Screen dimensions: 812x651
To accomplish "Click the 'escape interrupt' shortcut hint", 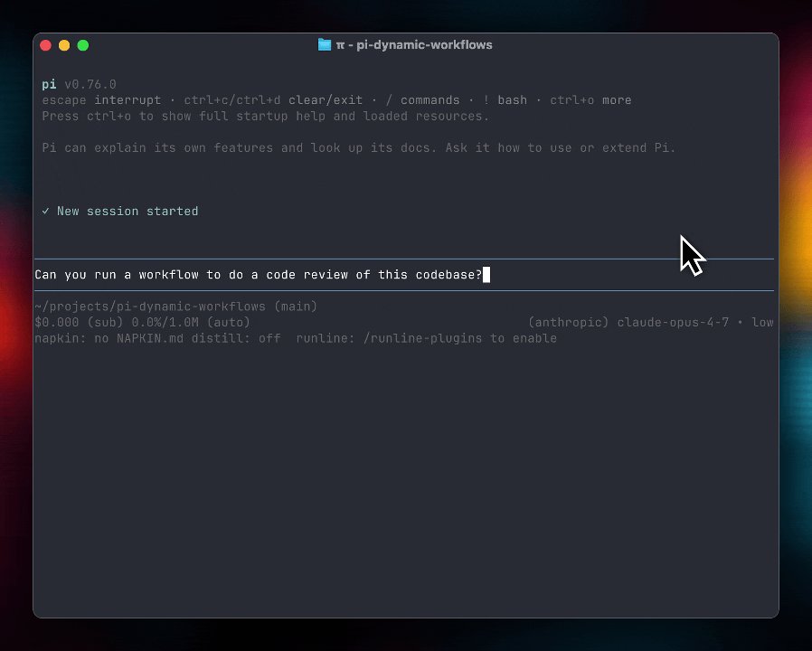I will coord(101,100).
